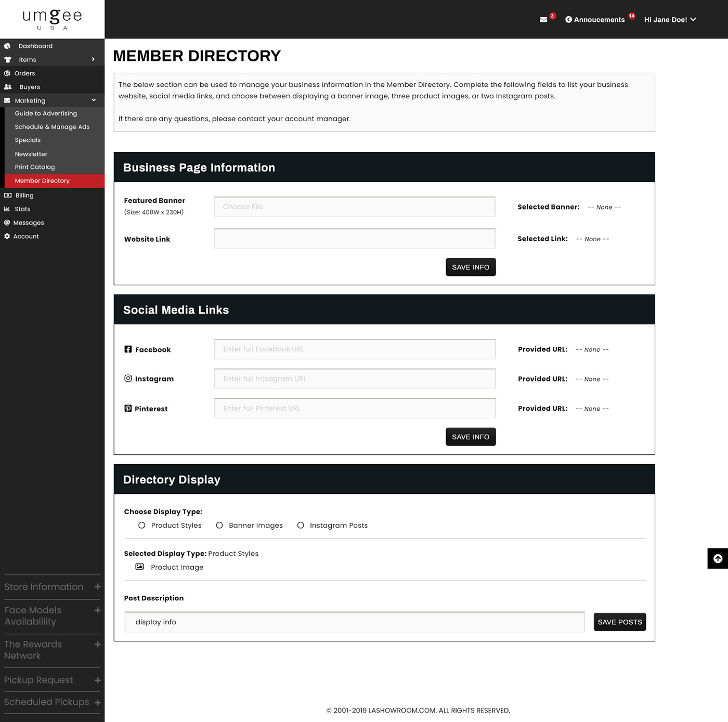Click the Orders sidebar icon

(7, 73)
